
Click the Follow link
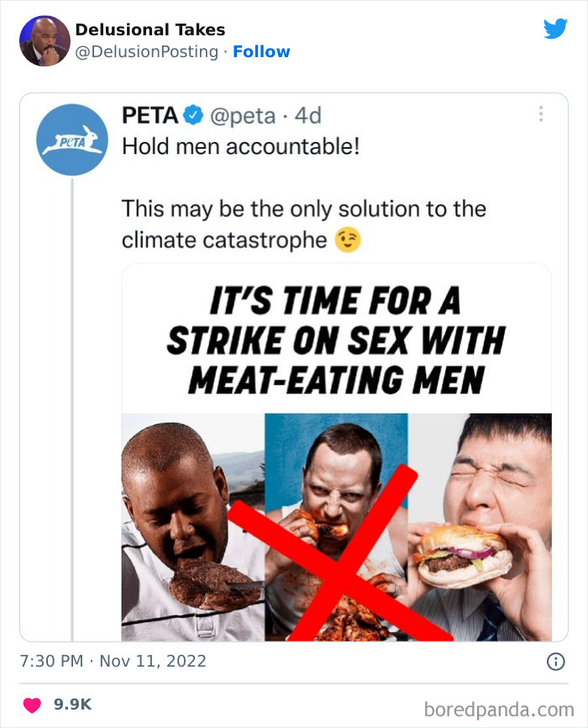click(262, 51)
